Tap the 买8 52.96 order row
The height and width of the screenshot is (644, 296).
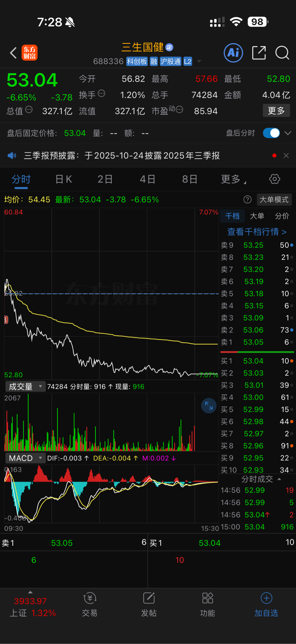click(257, 446)
